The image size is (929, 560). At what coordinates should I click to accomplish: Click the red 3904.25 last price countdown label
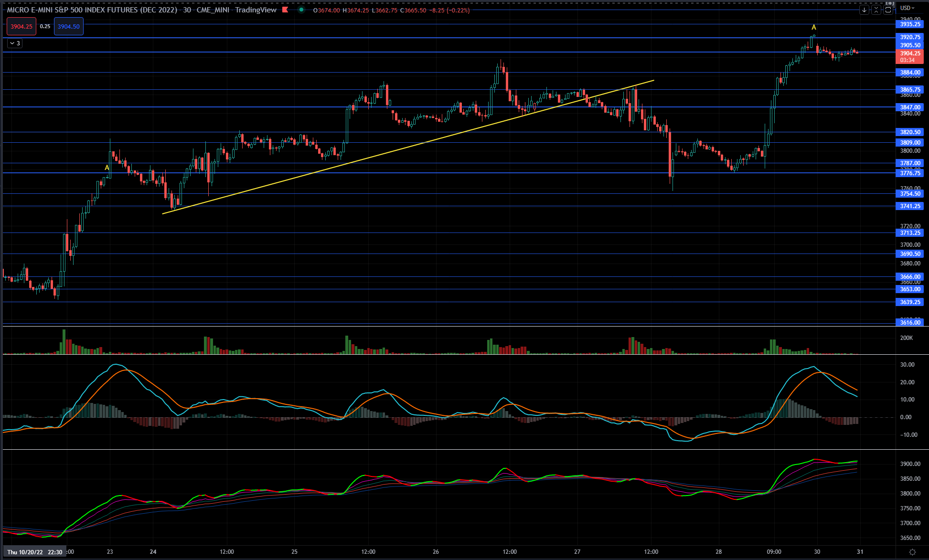[909, 56]
